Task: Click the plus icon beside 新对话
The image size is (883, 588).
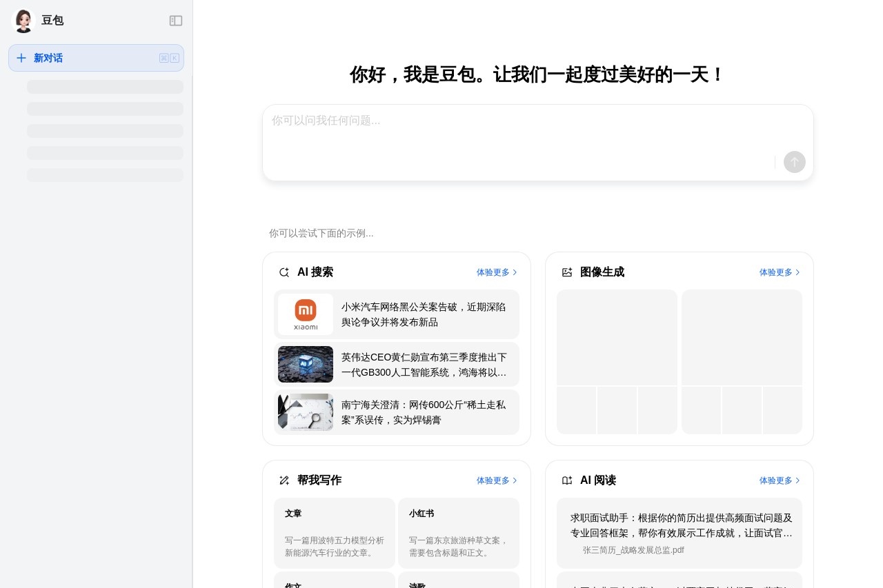Action: pyautogui.click(x=21, y=58)
